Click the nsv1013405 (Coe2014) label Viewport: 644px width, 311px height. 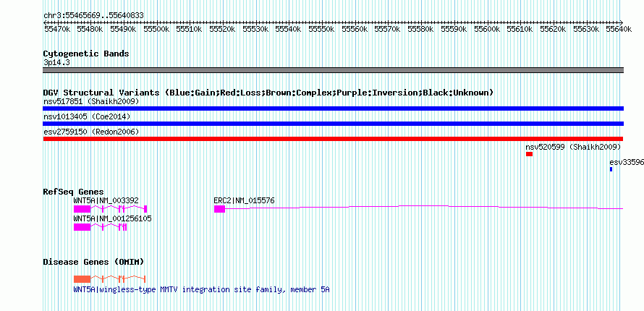tap(87, 116)
